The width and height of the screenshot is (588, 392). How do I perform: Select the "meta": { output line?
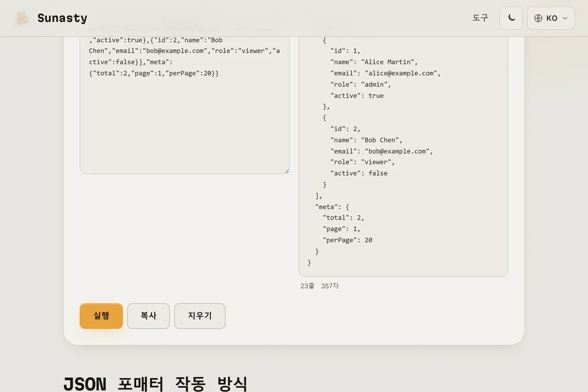tap(332, 206)
